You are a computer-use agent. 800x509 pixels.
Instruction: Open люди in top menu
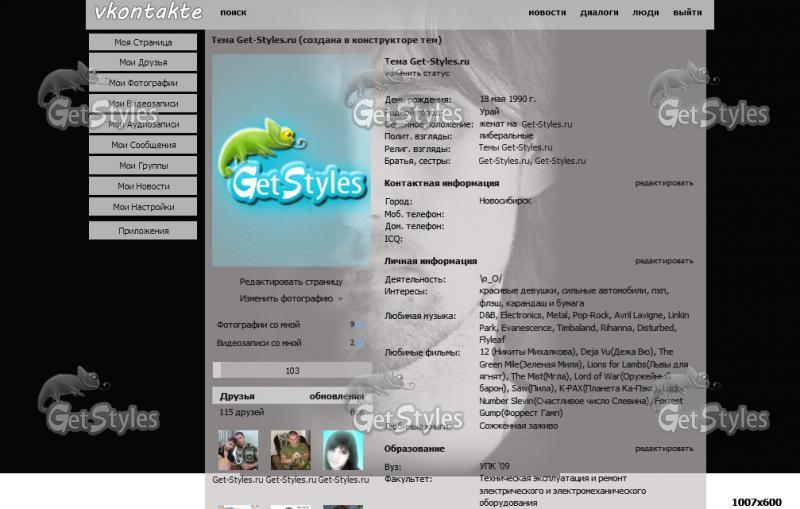click(645, 12)
